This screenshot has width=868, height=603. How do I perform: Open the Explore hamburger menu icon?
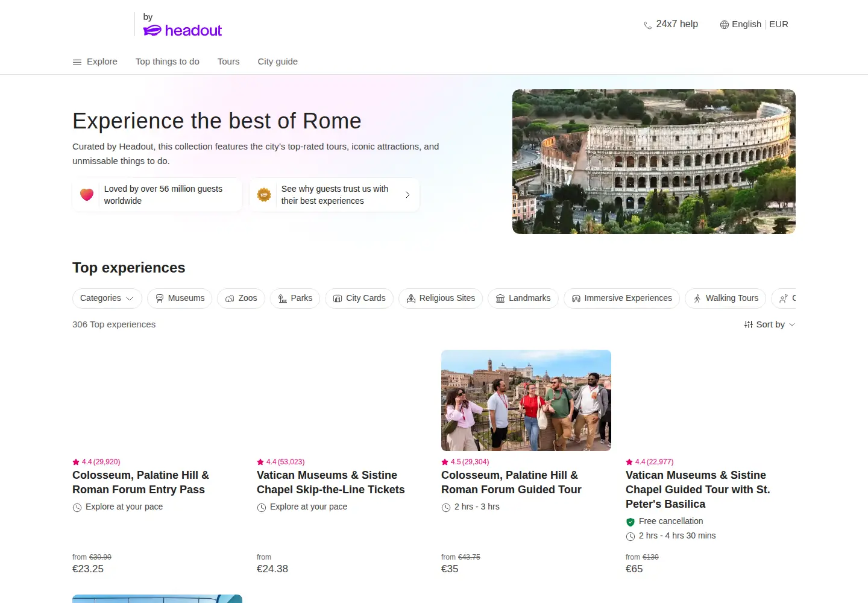77,62
